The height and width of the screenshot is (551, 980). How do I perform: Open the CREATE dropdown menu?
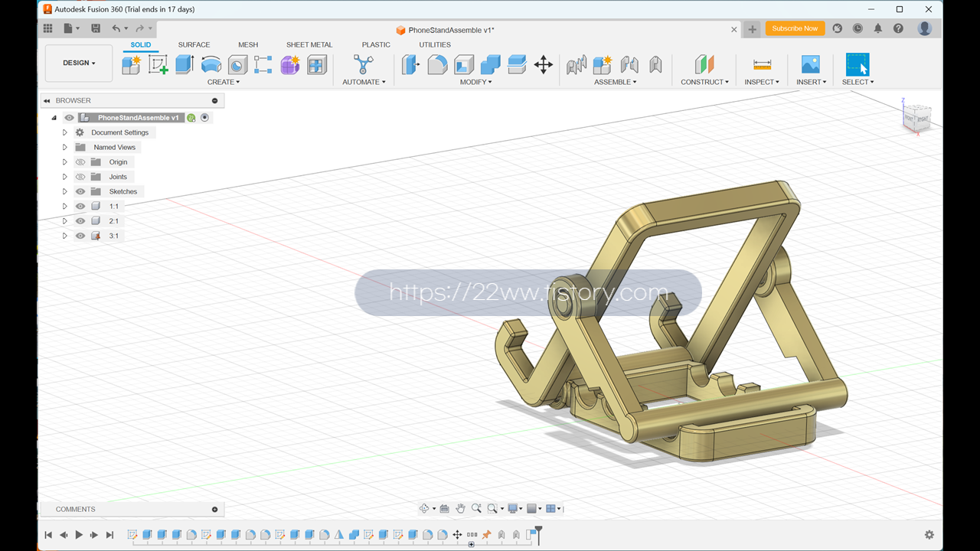click(x=224, y=82)
